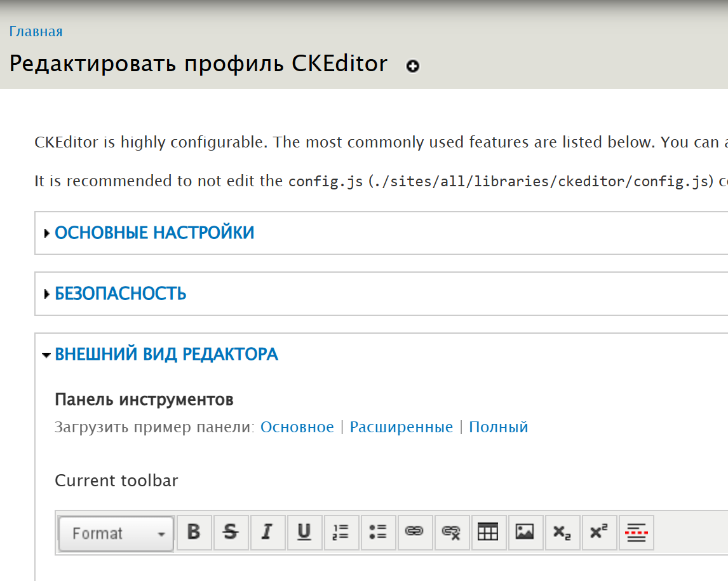Click the page title 'Редактировать профиль CKEditor'
Image resolution: width=728 pixels, height=581 pixels.
coord(198,64)
